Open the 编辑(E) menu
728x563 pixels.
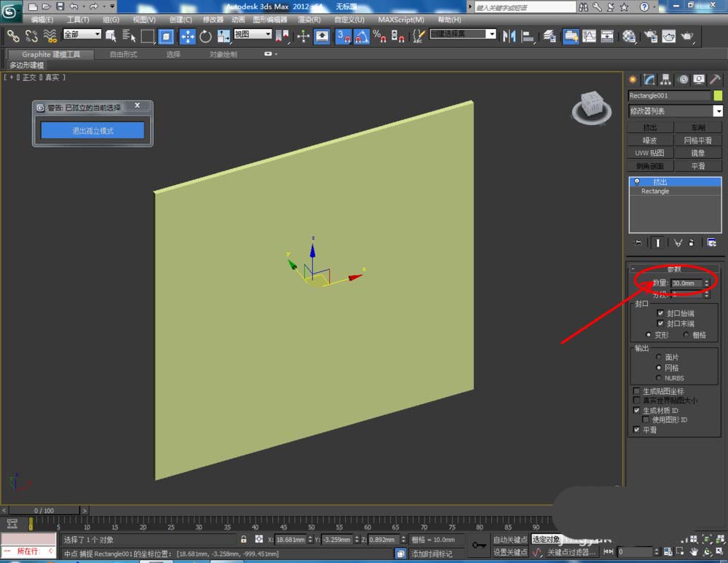click(41, 20)
